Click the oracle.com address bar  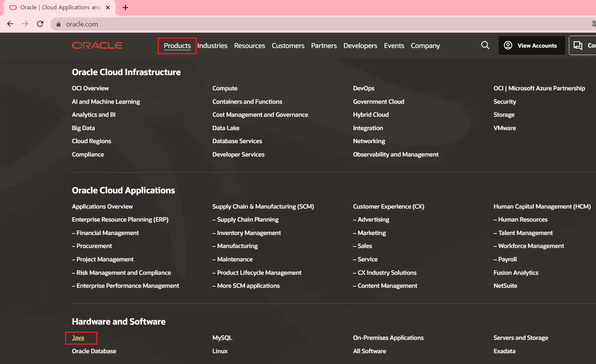click(x=323, y=24)
